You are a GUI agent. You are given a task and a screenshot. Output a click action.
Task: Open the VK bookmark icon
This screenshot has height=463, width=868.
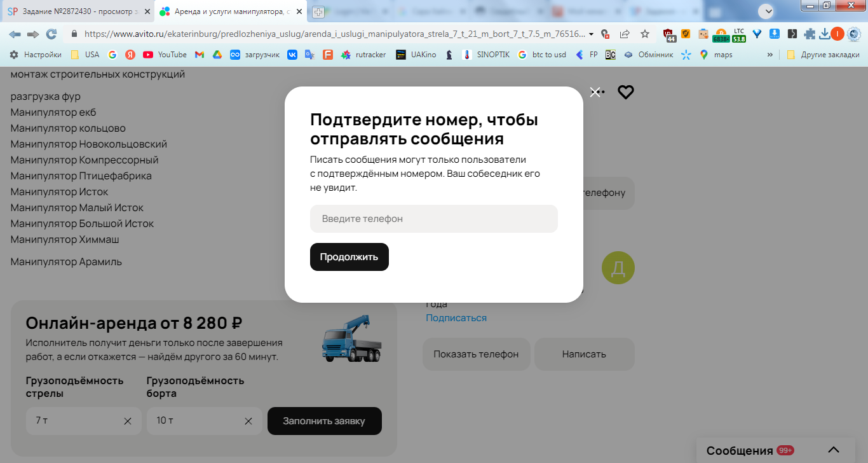(x=292, y=55)
